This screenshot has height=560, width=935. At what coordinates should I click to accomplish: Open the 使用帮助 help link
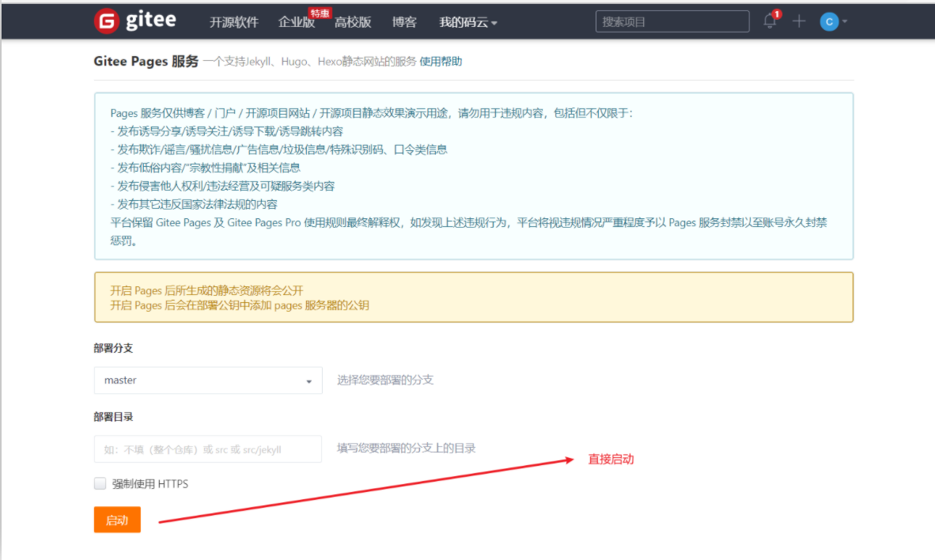click(x=441, y=62)
